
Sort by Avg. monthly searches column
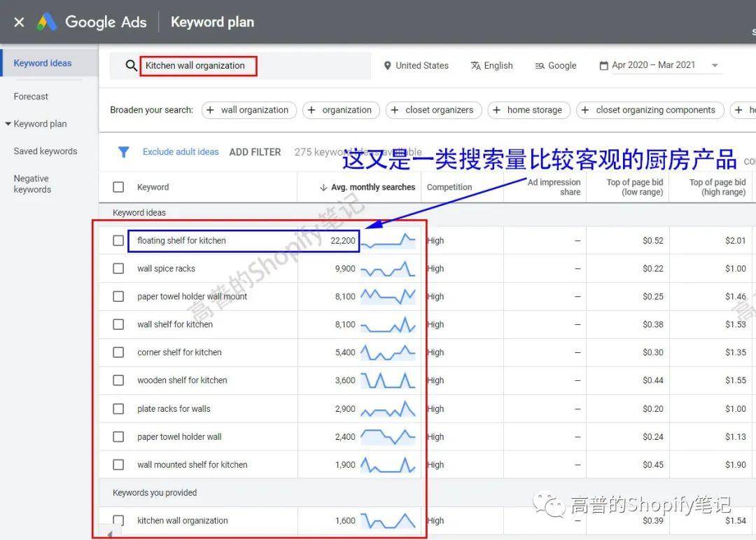tap(367, 187)
